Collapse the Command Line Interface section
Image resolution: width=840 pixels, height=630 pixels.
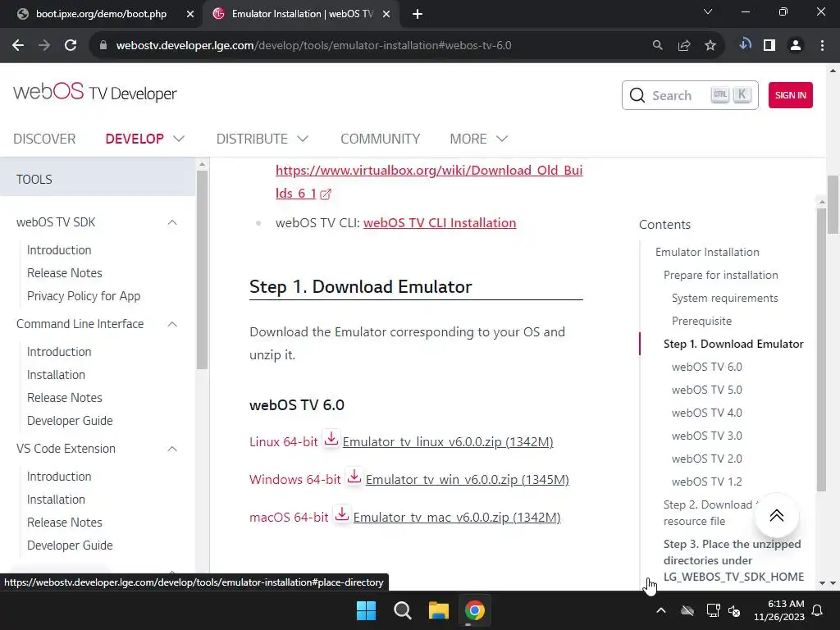(172, 324)
